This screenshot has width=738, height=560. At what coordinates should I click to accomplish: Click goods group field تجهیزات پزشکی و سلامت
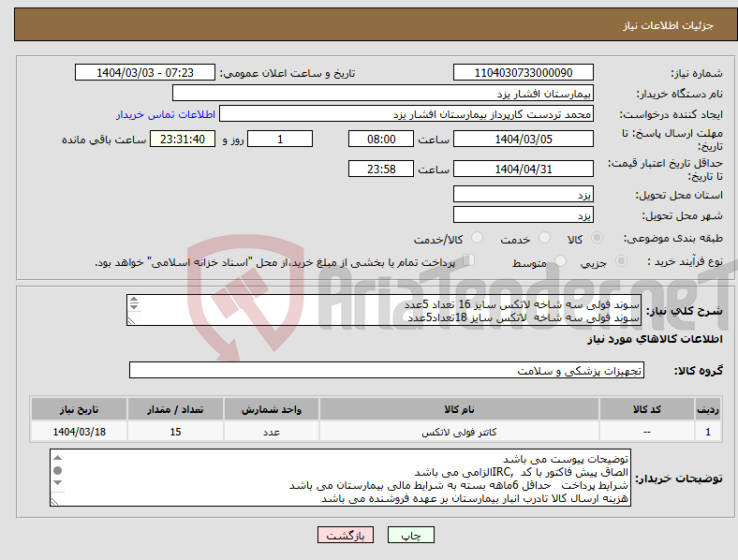pos(387,370)
